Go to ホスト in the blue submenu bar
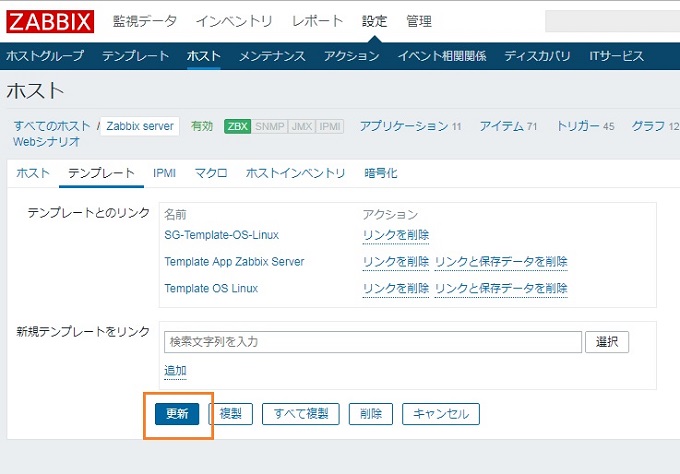The width and height of the screenshot is (680, 474). 204,56
